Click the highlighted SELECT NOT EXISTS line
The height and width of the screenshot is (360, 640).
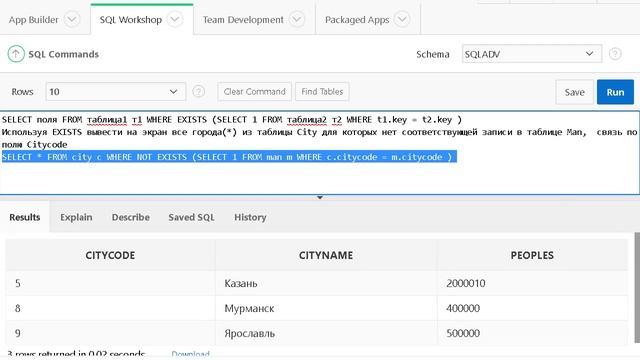click(x=229, y=157)
